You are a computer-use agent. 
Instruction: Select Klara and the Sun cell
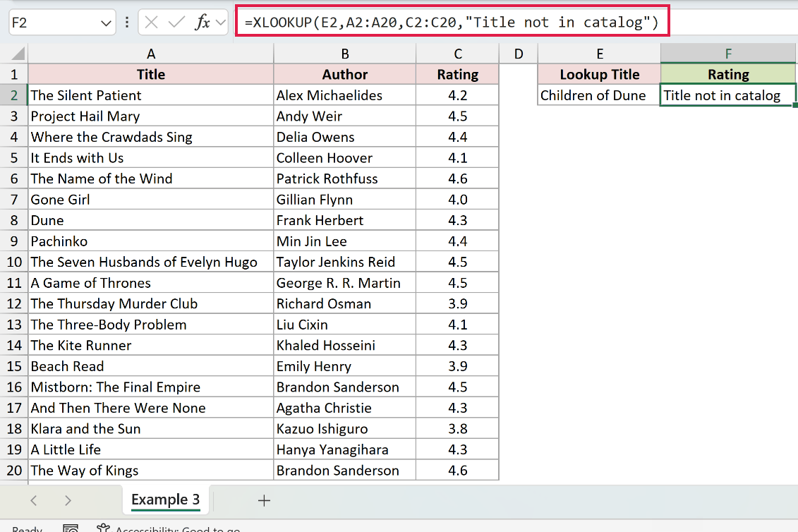[151, 429]
